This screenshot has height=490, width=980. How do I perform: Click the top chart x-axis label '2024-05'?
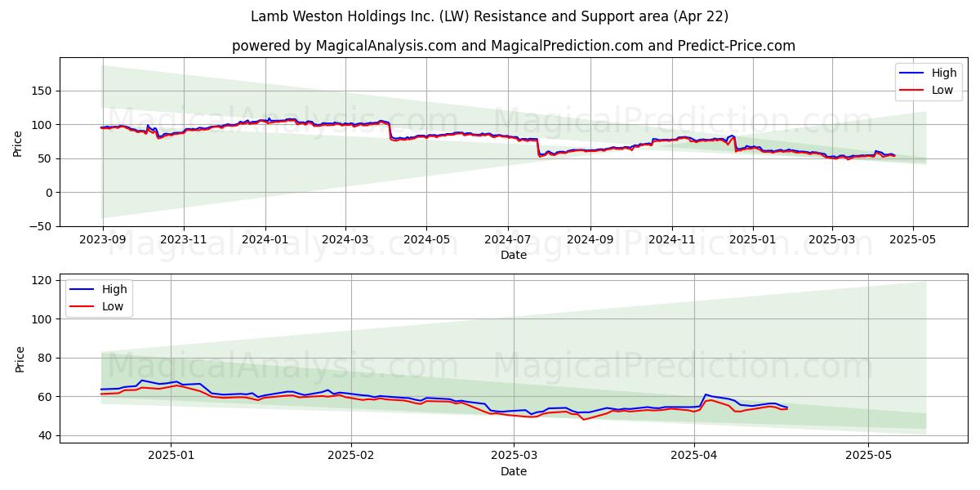427,242
